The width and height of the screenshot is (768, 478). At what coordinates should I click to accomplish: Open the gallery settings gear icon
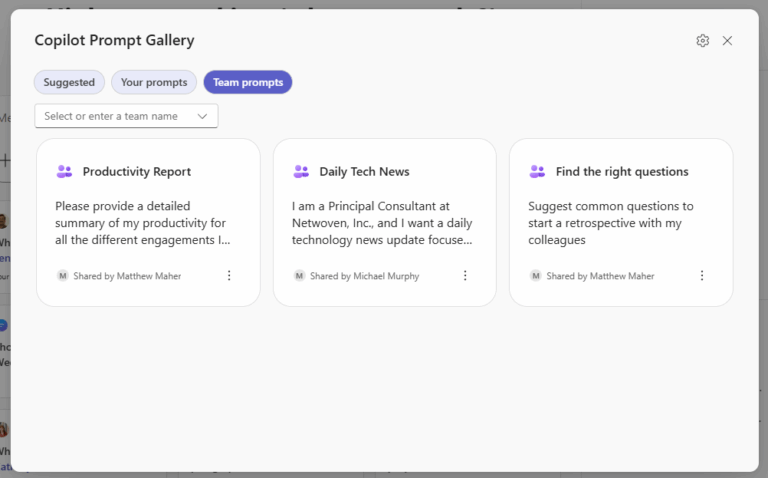coord(702,41)
